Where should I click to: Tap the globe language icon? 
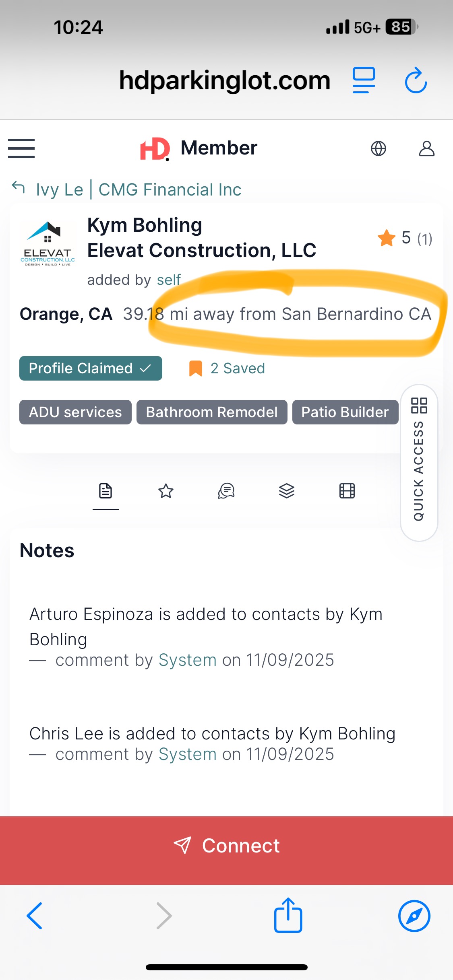coord(378,148)
